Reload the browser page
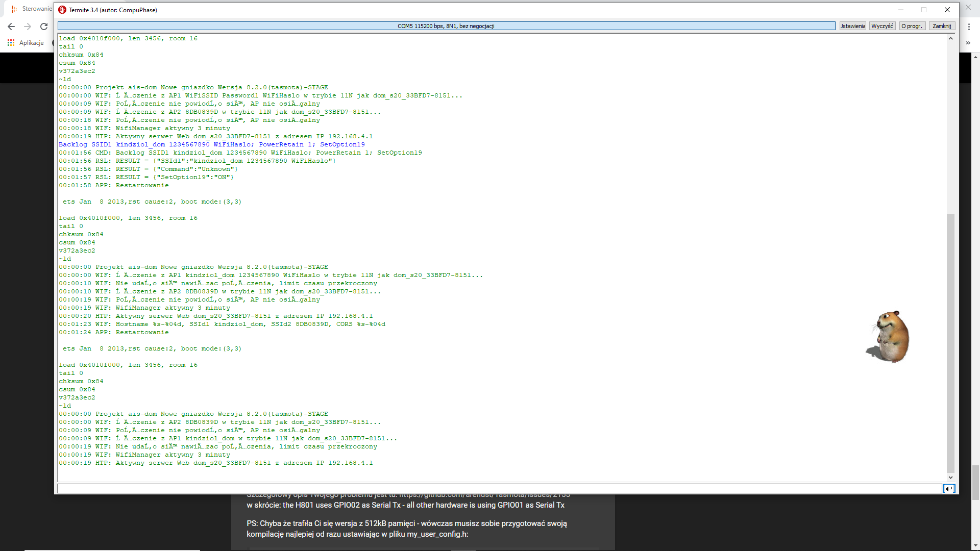Viewport: 980px width, 551px height. [x=44, y=27]
